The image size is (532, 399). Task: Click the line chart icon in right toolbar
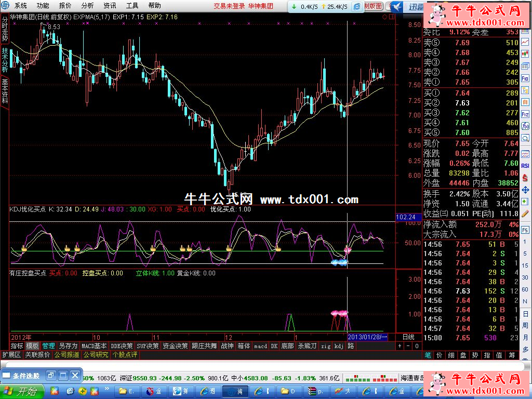(x=525, y=42)
